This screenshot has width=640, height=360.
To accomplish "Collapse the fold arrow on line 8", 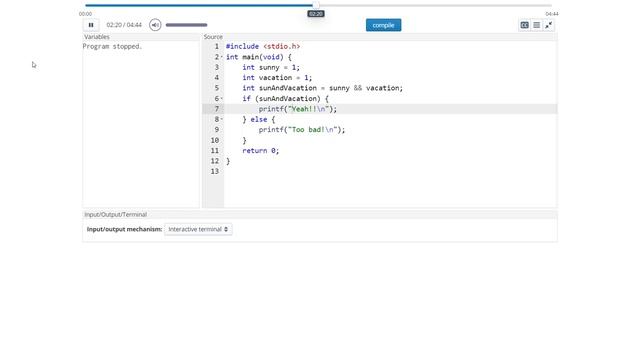I will pos(222,120).
